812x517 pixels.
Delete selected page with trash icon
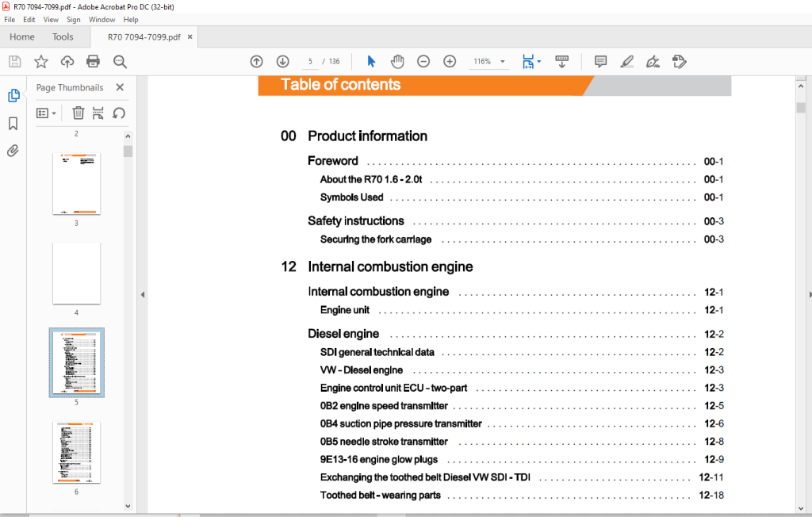pos(79,113)
